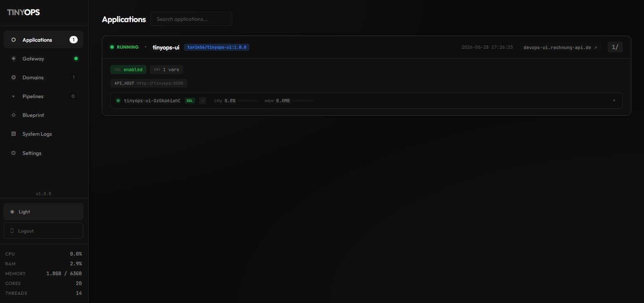Collapse the tinyops-ui card with arrow beside RUNNING

(146, 47)
